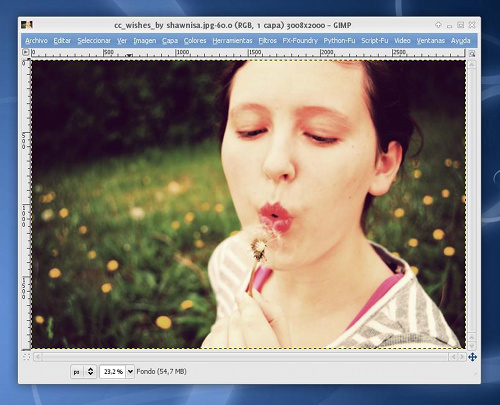Open the Python-Fu menu

[339, 41]
